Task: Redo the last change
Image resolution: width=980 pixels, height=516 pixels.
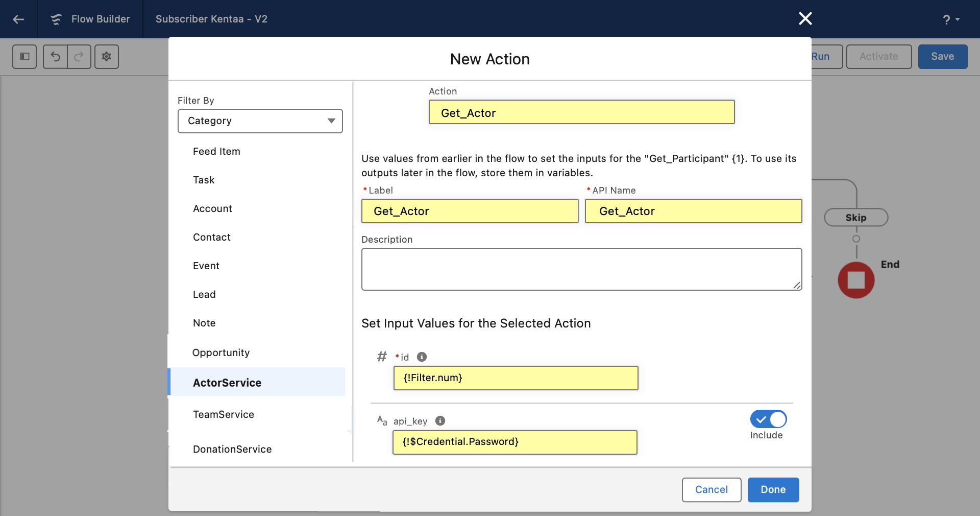Action: point(79,57)
